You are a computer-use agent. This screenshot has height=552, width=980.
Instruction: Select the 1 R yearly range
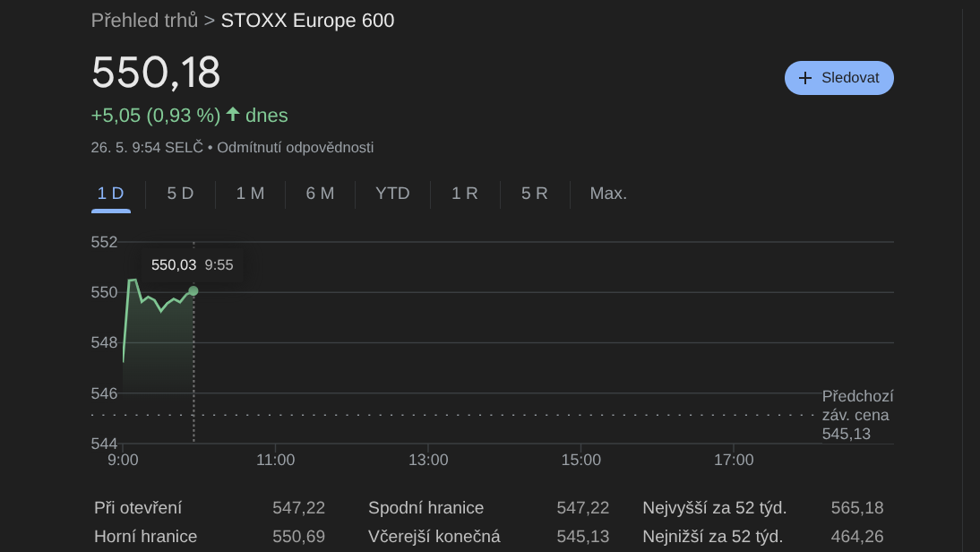(x=464, y=194)
